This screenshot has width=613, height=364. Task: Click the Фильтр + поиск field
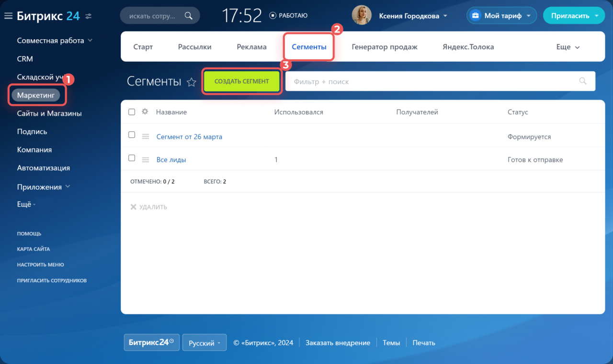tap(440, 81)
